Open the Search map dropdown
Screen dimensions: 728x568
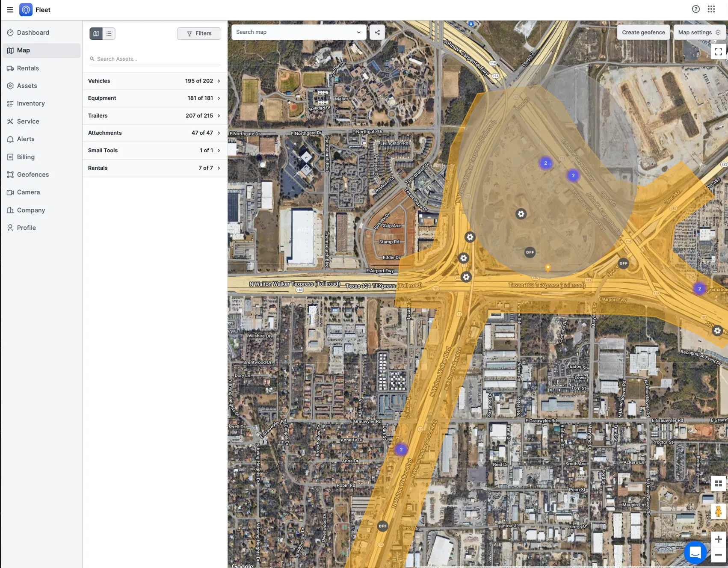358,32
